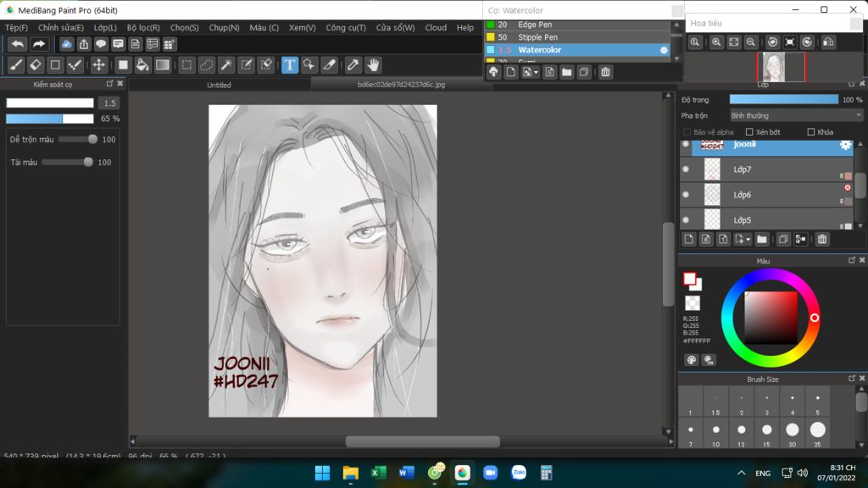Open the Tệp(F) menu

(17, 28)
